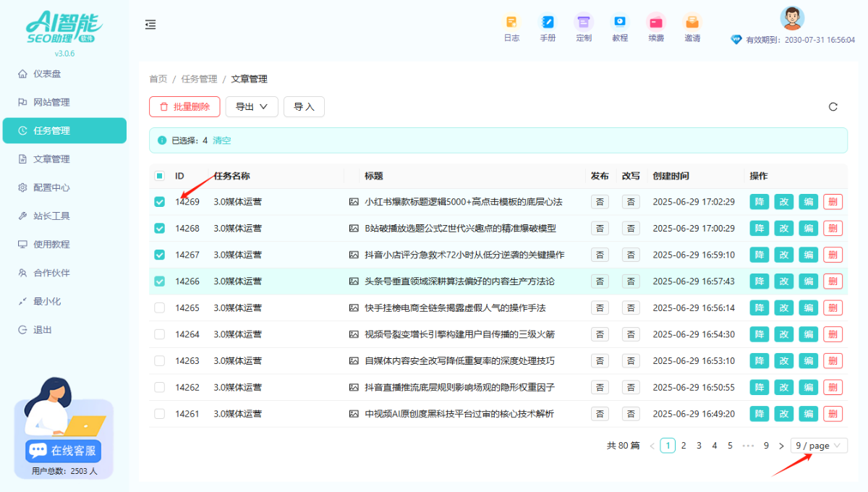The image size is (868, 492).
Task: Select 任务管理 in the sidebar
Action: (x=64, y=130)
